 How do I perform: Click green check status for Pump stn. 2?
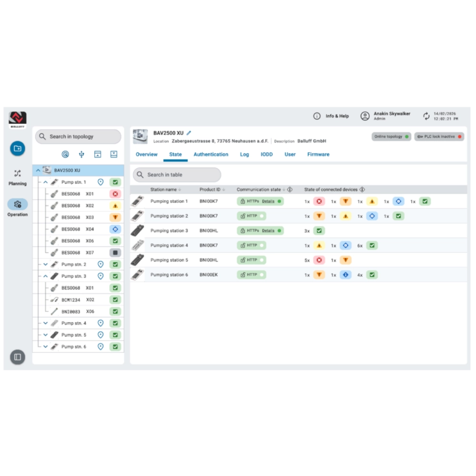pyautogui.click(x=115, y=264)
